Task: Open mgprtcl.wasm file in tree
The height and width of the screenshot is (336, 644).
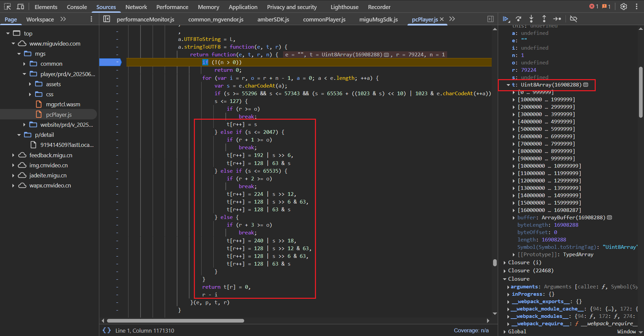Action: tap(63, 104)
